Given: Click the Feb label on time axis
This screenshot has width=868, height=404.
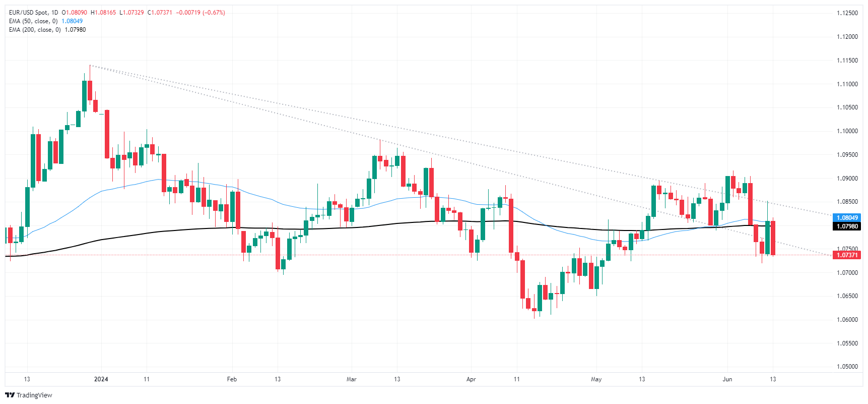Looking at the screenshot, I should 232,379.
